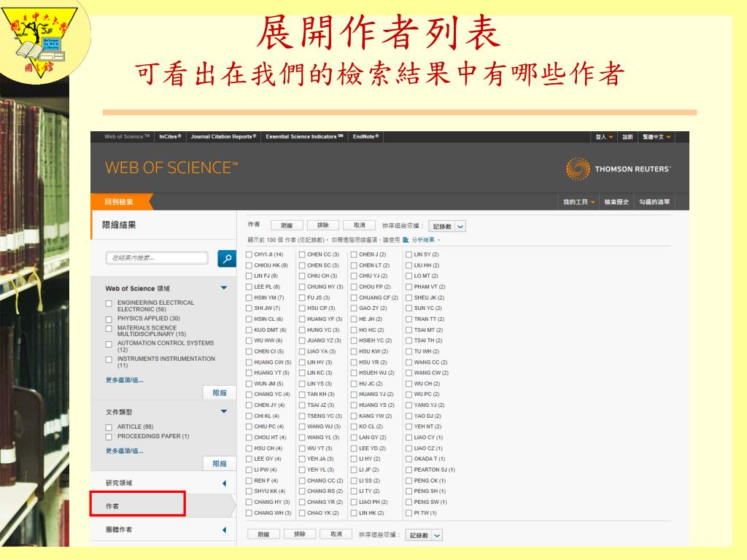The height and width of the screenshot is (560, 747).
Task: Click the top 限縮 refine button
Action: point(287,226)
